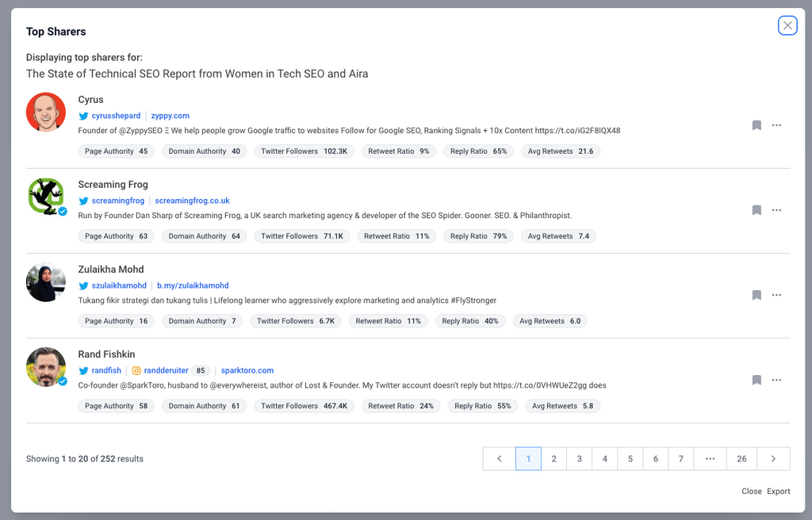
Task: Go to page 2 of results
Action: pyautogui.click(x=553, y=459)
